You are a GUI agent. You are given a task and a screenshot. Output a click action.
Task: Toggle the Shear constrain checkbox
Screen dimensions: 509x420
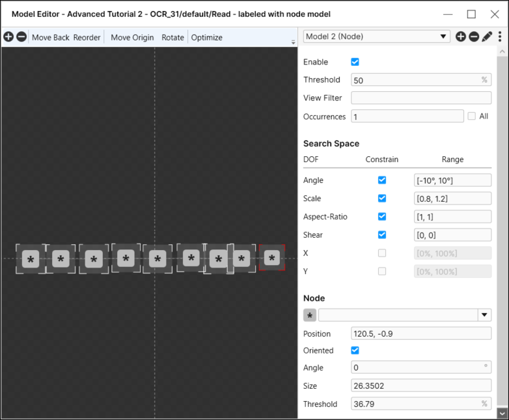pyautogui.click(x=382, y=234)
